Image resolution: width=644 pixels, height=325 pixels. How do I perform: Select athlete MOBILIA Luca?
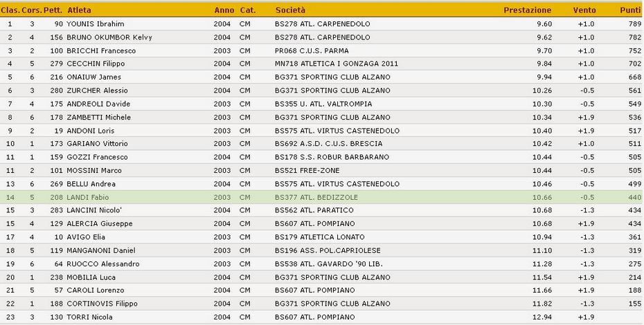point(91,277)
